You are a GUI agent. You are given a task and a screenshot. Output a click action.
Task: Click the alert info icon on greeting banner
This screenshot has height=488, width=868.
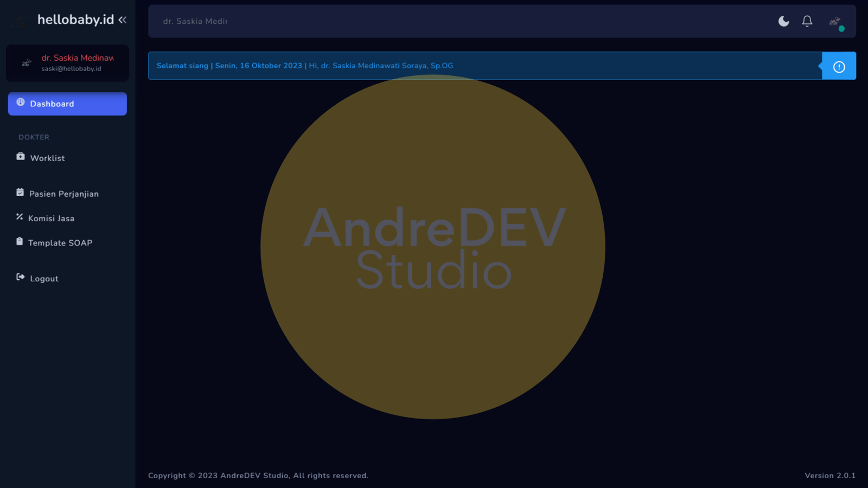(x=839, y=66)
